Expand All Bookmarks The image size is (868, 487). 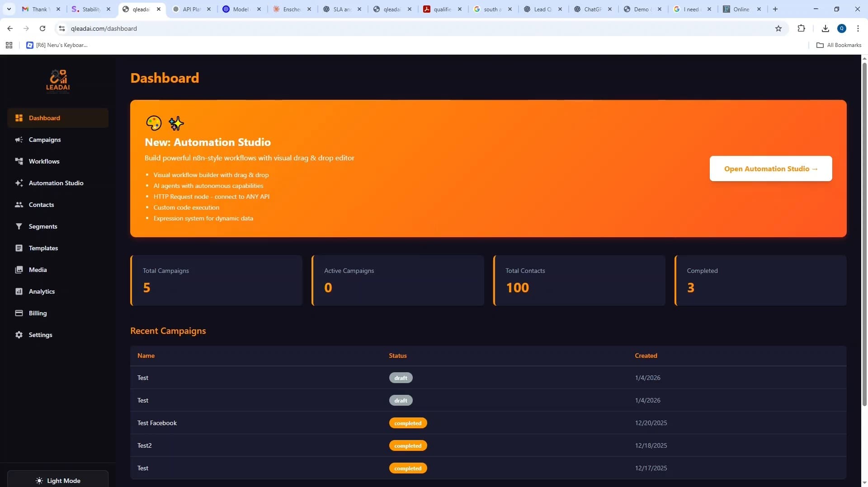(839, 45)
